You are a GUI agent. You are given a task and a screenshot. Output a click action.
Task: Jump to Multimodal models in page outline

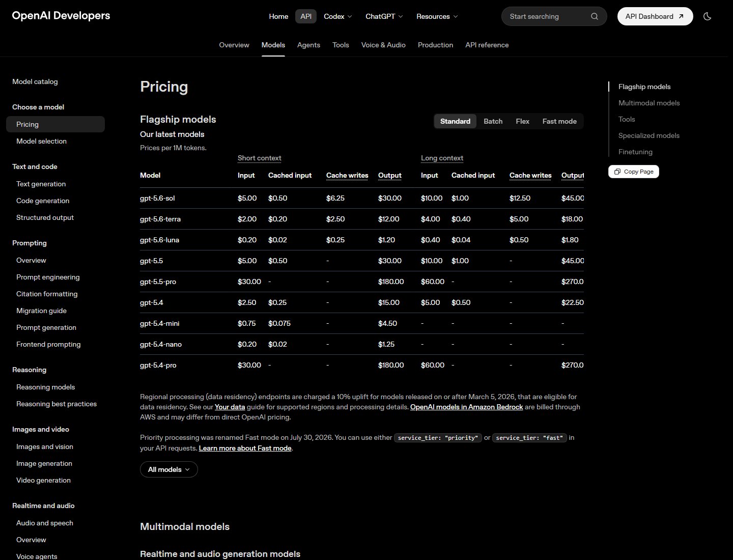tap(649, 103)
